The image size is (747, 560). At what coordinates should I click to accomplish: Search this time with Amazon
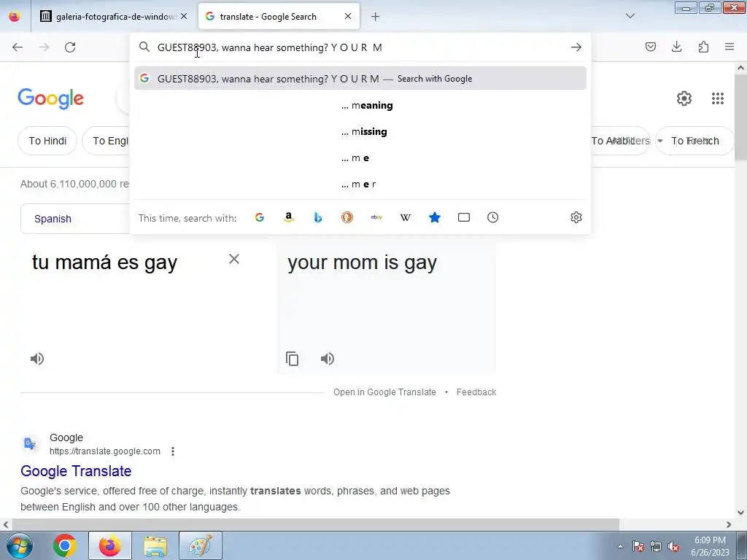coord(289,217)
